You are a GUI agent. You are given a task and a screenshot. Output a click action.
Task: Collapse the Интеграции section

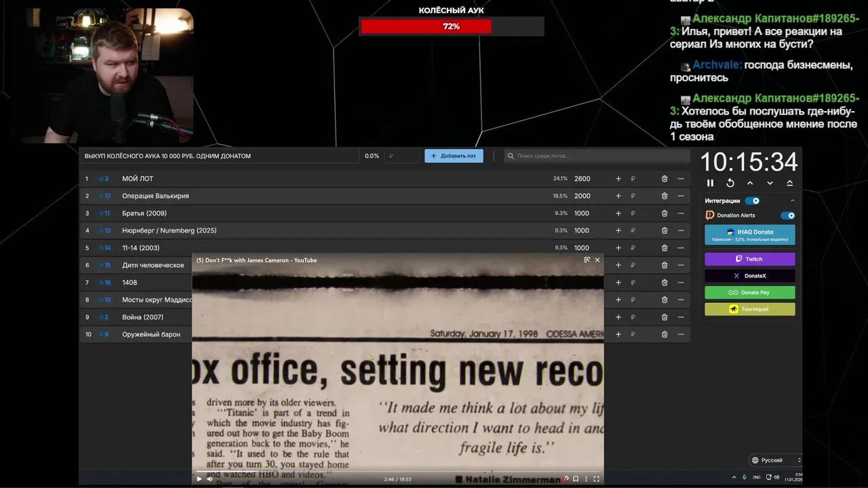[792, 201]
